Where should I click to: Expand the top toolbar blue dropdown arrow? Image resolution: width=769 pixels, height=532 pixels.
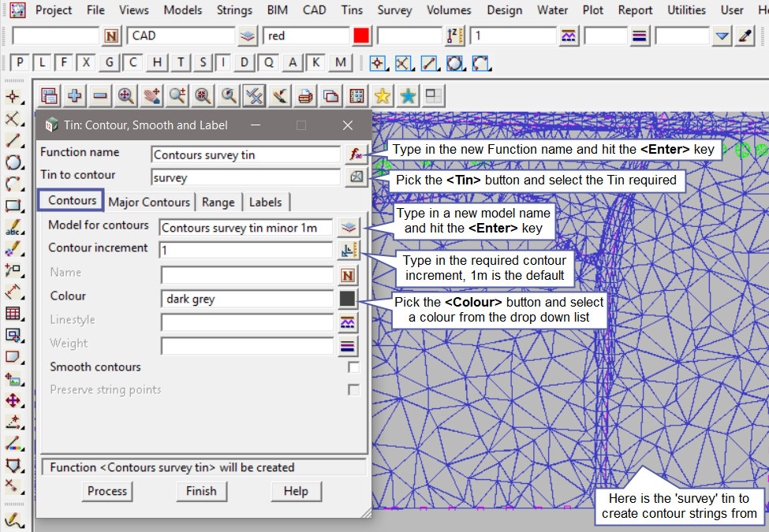(722, 35)
